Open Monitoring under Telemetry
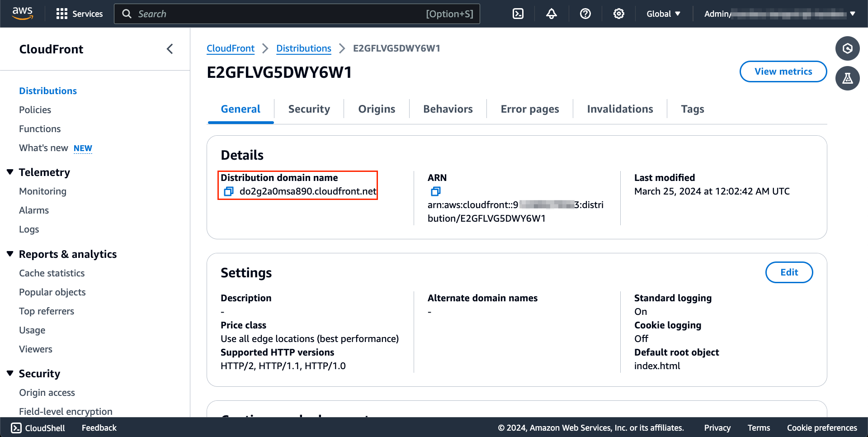 42,191
